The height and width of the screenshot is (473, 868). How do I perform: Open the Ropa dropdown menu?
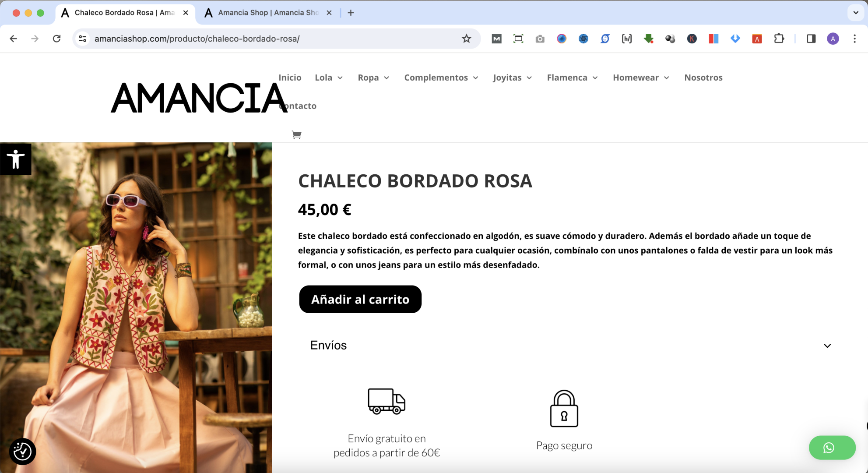373,78
